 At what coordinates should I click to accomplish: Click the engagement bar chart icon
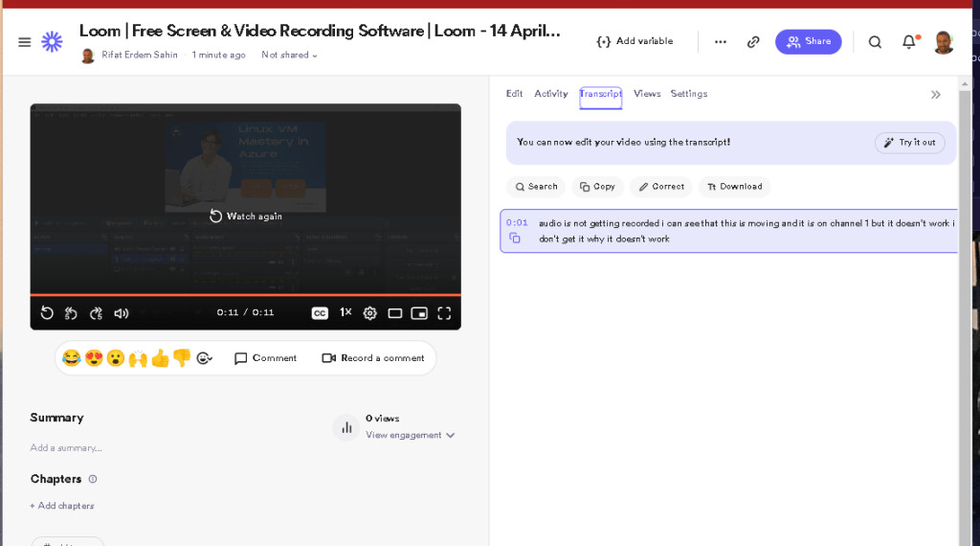(x=346, y=428)
